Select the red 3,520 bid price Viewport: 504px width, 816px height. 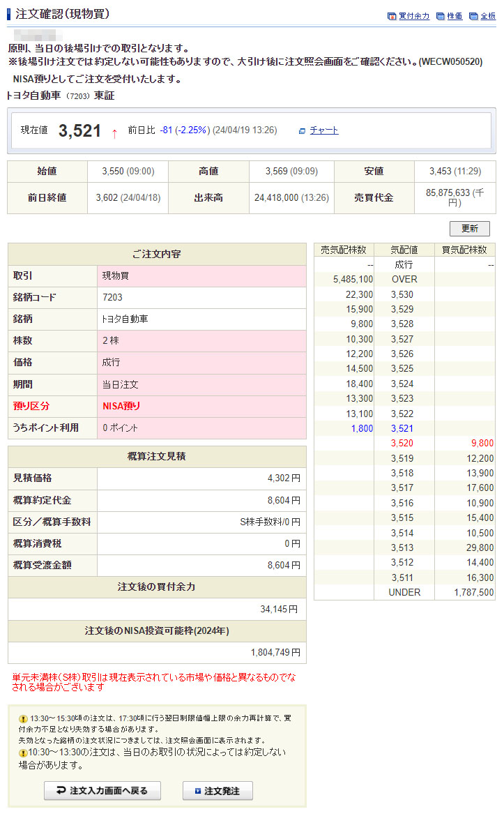tap(402, 443)
